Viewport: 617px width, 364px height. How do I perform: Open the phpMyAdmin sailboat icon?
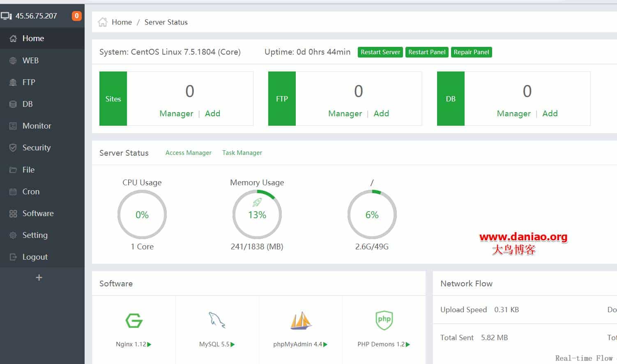coord(300,321)
